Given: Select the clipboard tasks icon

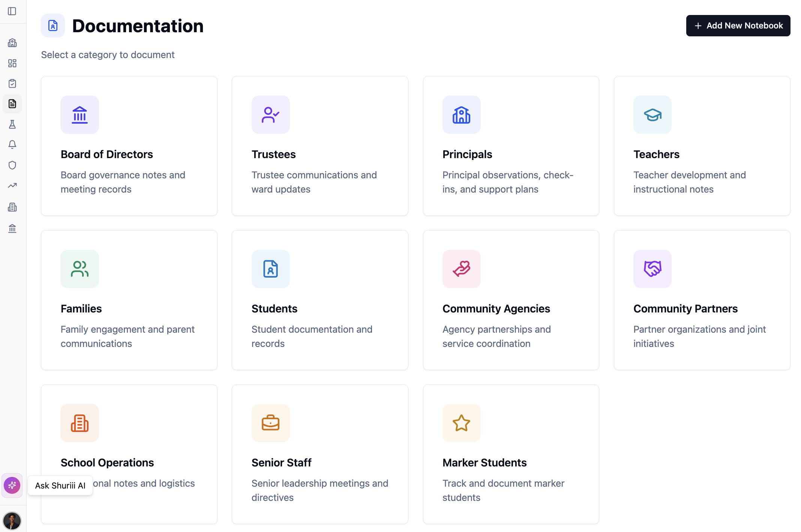Looking at the screenshot, I should coord(12,83).
